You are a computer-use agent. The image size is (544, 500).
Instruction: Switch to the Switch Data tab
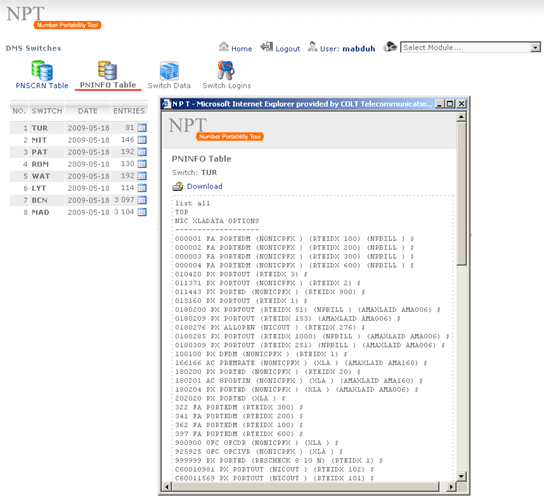pyautogui.click(x=169, y=85)
